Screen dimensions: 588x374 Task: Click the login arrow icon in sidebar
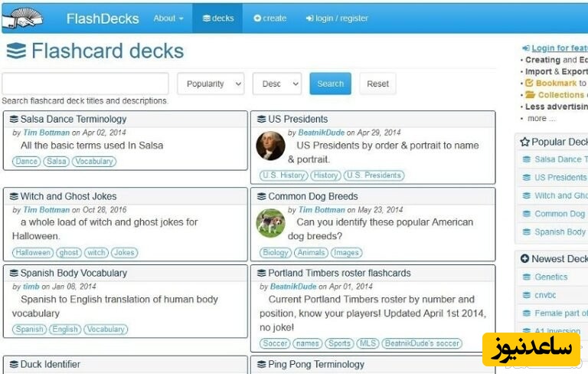[x=526, y=48]
